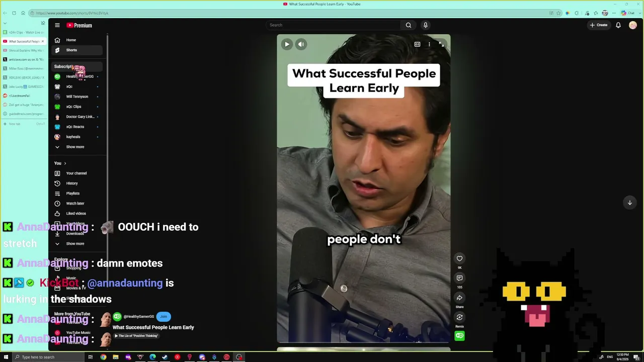The width and height of the screenshot is (644, 362).
Task: Open the Short's three-dot more options
Action: (429, 44)
